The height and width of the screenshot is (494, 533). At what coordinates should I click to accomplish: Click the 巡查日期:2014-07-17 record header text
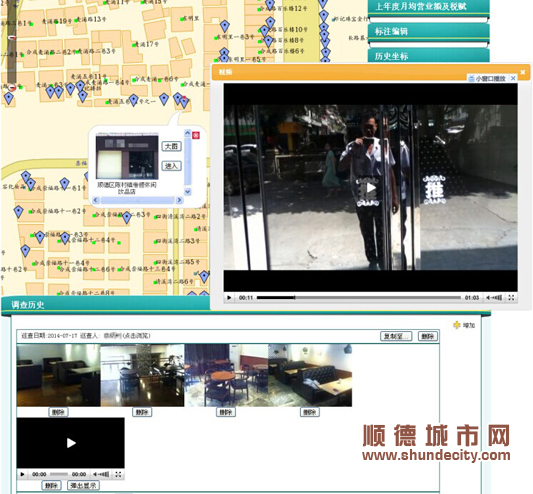point(86,336)
